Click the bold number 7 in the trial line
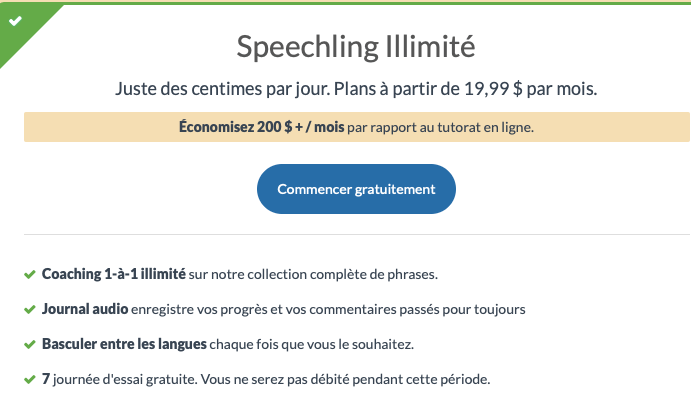 [45, 380]
